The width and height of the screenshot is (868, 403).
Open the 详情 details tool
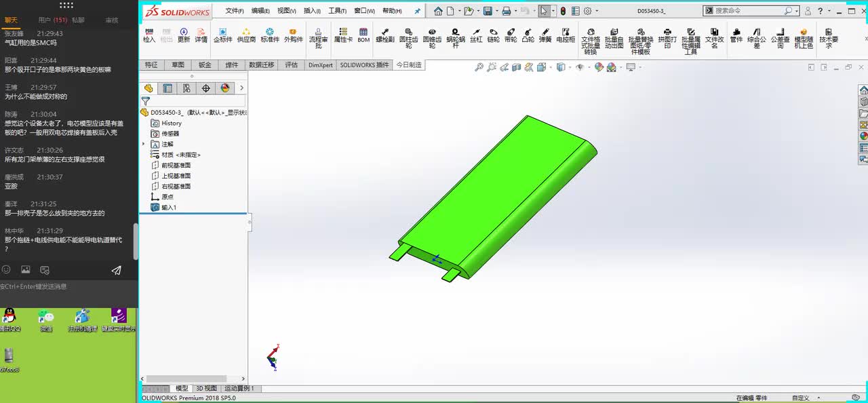(201, 35)
